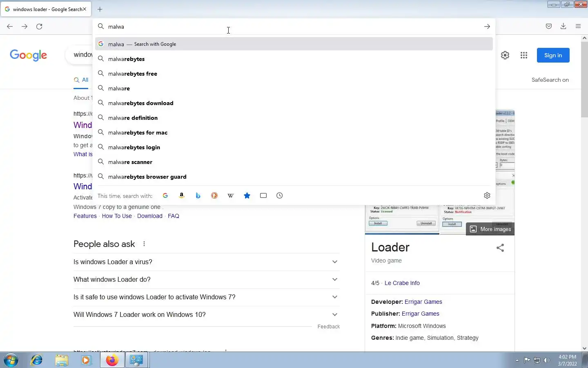This screenshot has width=588, height=368.
Task: Open the Windows Loader screenshot thumbnail
Action: pos(402,219)
